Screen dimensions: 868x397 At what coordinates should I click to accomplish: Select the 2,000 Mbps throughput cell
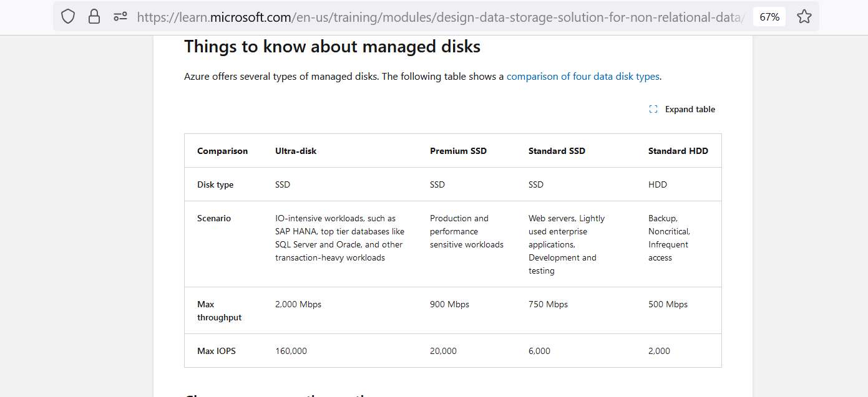coord(298,304)
